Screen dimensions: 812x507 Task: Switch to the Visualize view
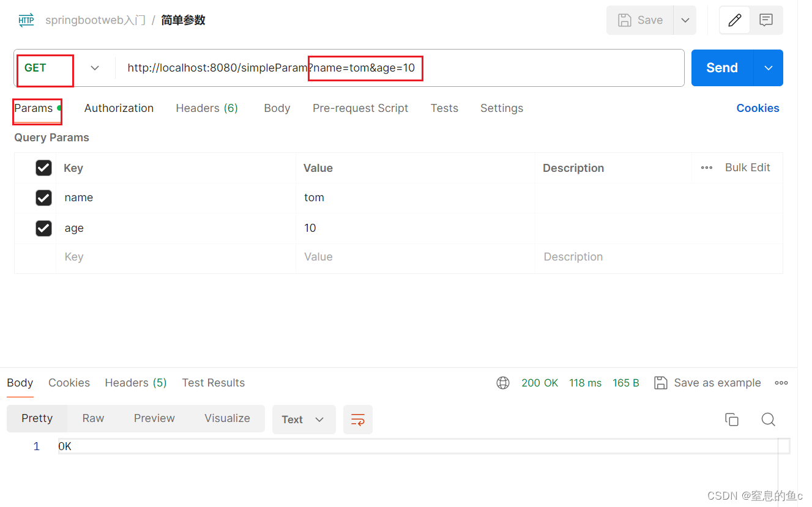[x=228, y=418]
